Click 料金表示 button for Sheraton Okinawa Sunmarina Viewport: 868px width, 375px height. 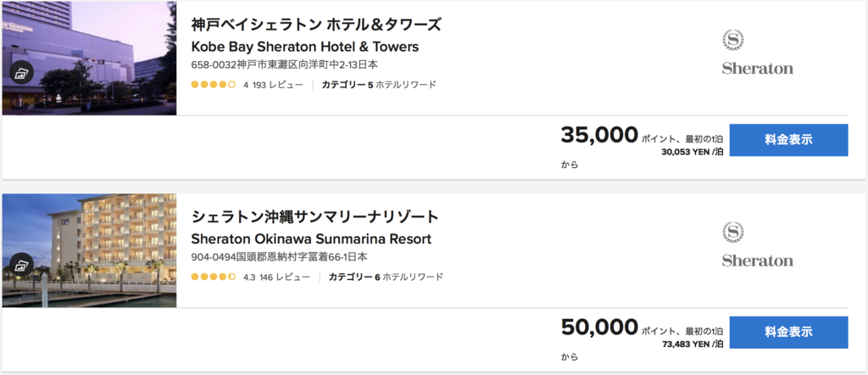(789, 333)
